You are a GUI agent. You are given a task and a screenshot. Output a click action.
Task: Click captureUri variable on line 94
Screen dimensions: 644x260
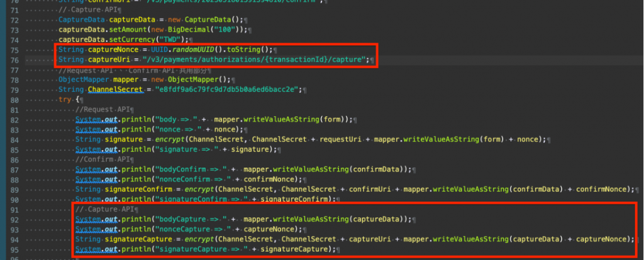pos(370,239)
